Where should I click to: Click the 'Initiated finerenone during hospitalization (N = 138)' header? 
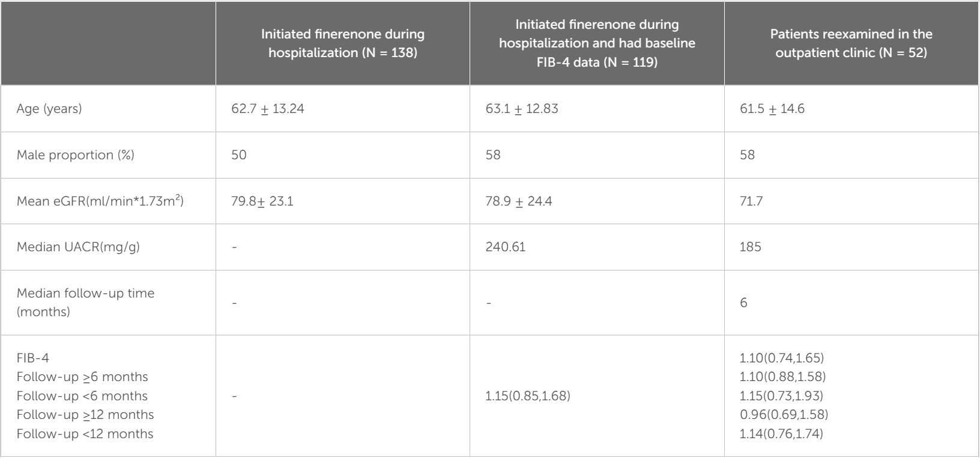point(342,43)
